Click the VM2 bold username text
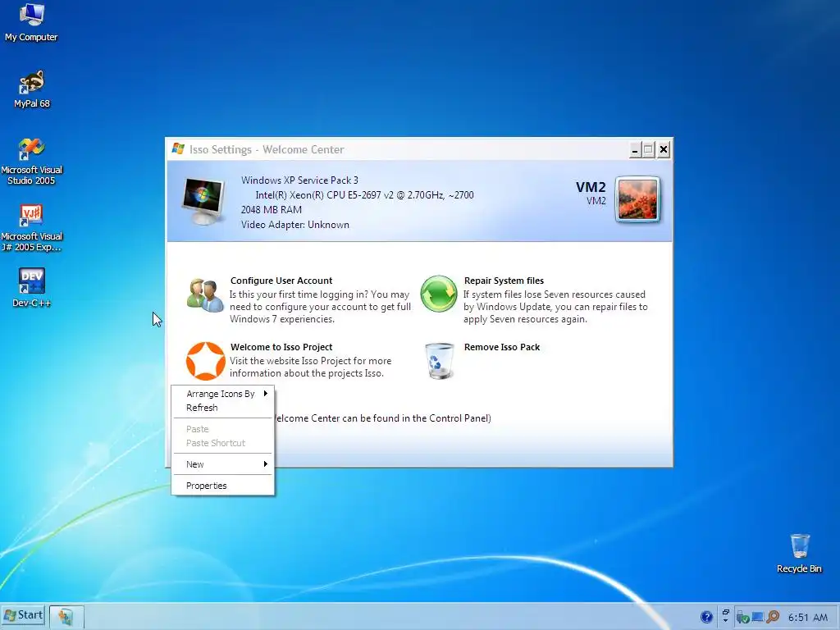Image resolution: width=840 pixels, height=630 pixels. pos(591,187)
